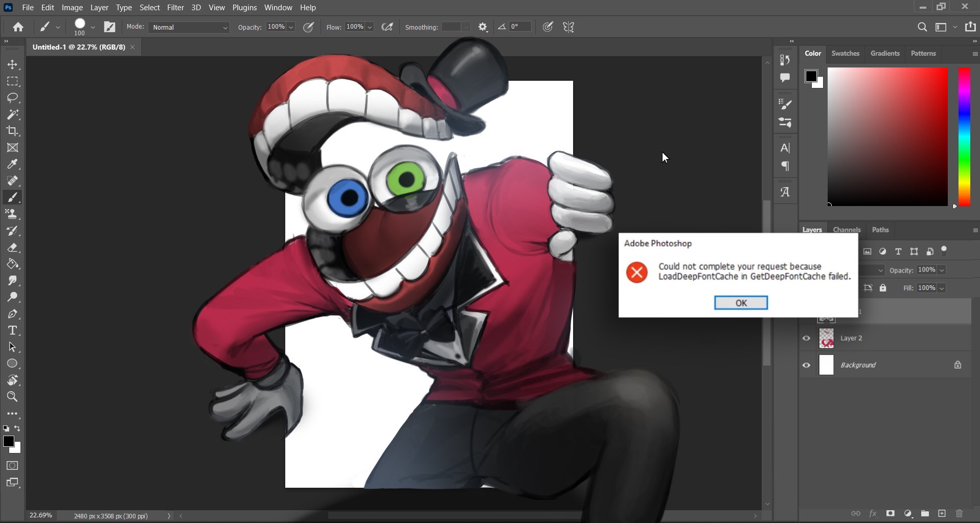Select the Healing Brush tool

pos(12,180)
